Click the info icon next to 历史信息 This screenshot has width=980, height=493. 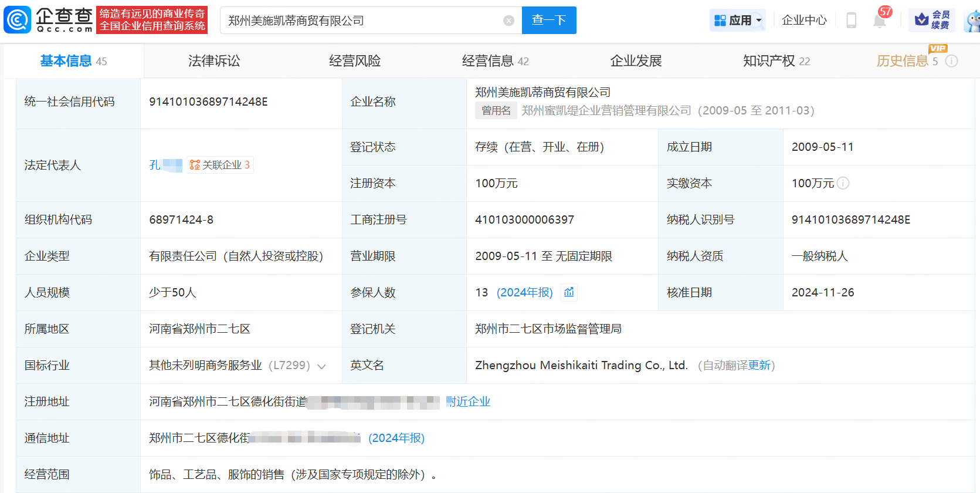click(x=952, y=61)
